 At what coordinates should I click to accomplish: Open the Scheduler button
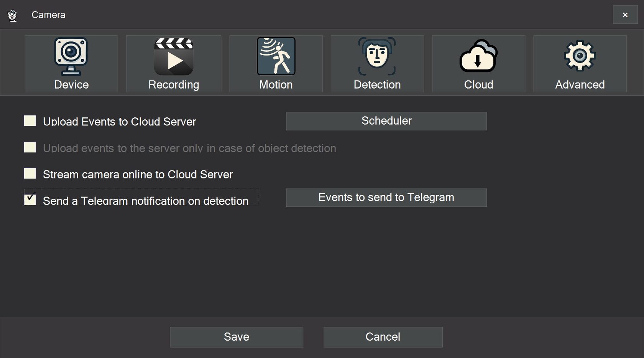(x=386, y=121)
